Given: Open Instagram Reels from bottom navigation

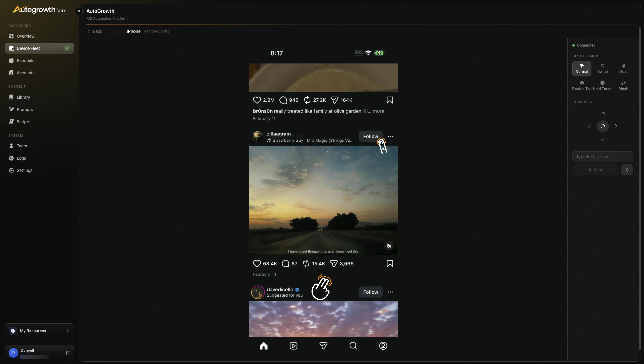Looking at the screenshot, I should [294, 346].
